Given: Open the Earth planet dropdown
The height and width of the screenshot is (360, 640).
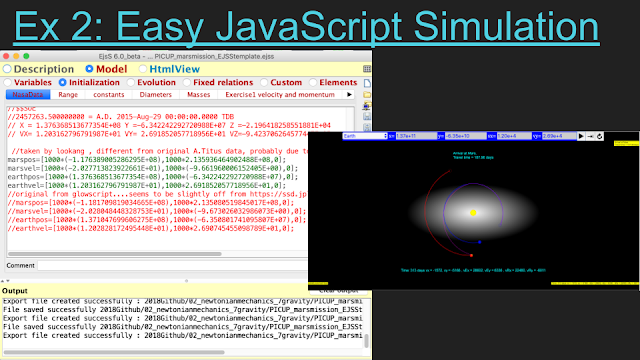Looking at the screenshot, I should tap(365, 136).
